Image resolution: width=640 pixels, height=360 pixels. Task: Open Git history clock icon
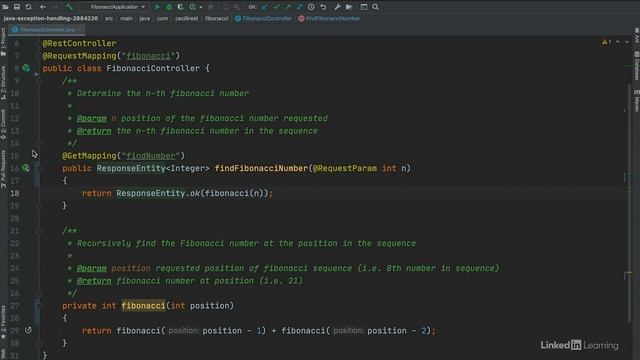pos(311,7)
